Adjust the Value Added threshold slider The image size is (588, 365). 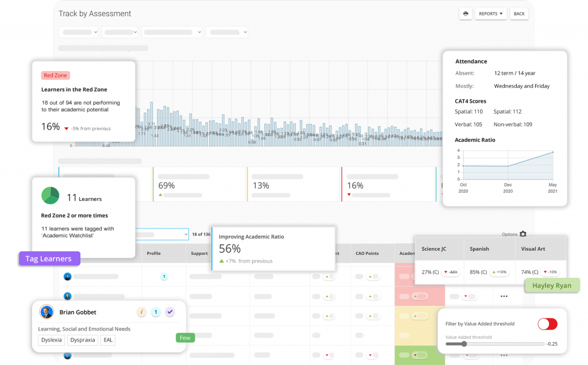coord(463,345)
